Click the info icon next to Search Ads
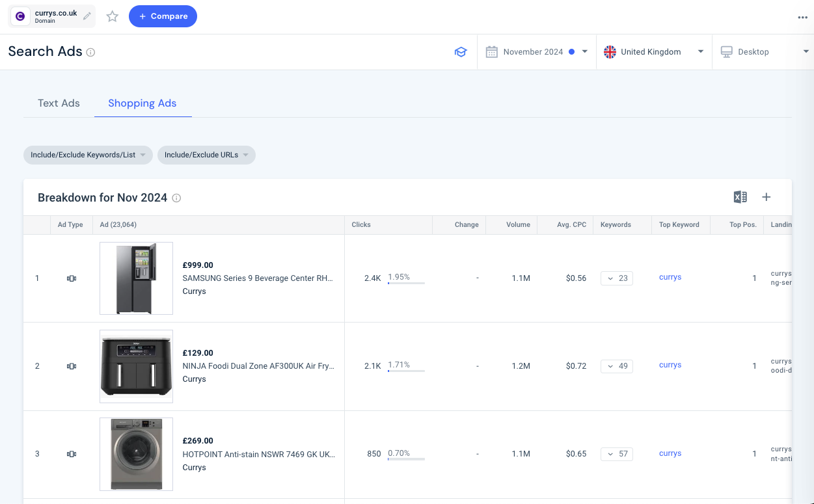 90,52
